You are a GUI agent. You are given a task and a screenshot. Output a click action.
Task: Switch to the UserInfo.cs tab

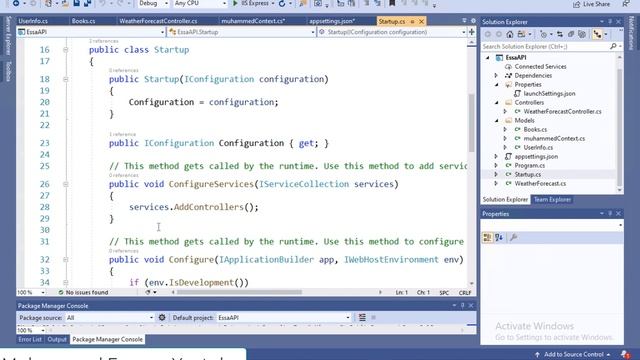(33, 21)
